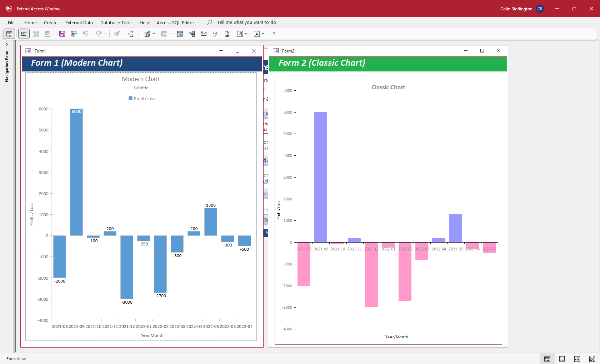Undo the last action
Image resolution: width=600 pixels, height=364 pixels.
click(x=86, y=34)
